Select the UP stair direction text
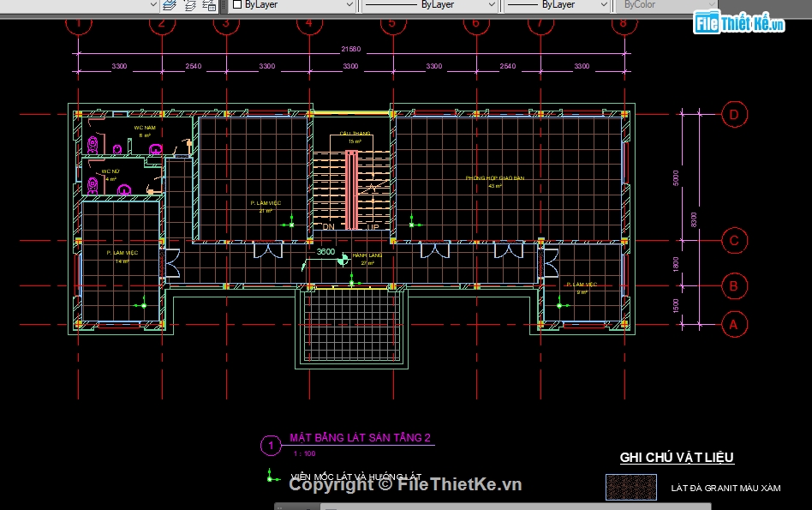Image resolution: width=812 pixels, height=510 pixels. tap(373, 227)
